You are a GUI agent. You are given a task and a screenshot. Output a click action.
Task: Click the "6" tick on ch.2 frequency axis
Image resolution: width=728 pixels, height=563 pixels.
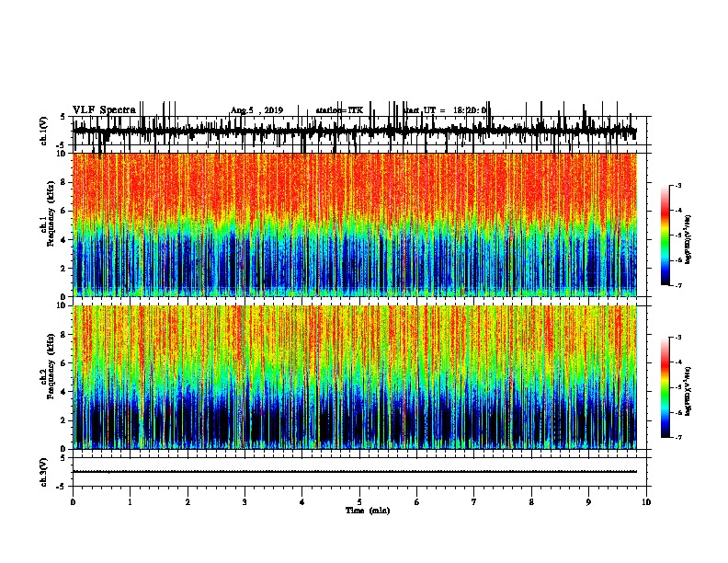coord(64,363)
